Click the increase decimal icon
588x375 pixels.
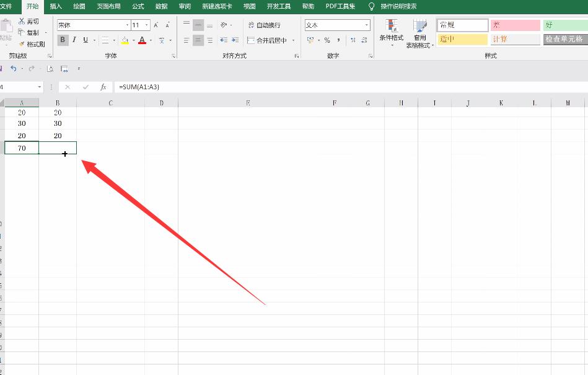pos(353,40)
